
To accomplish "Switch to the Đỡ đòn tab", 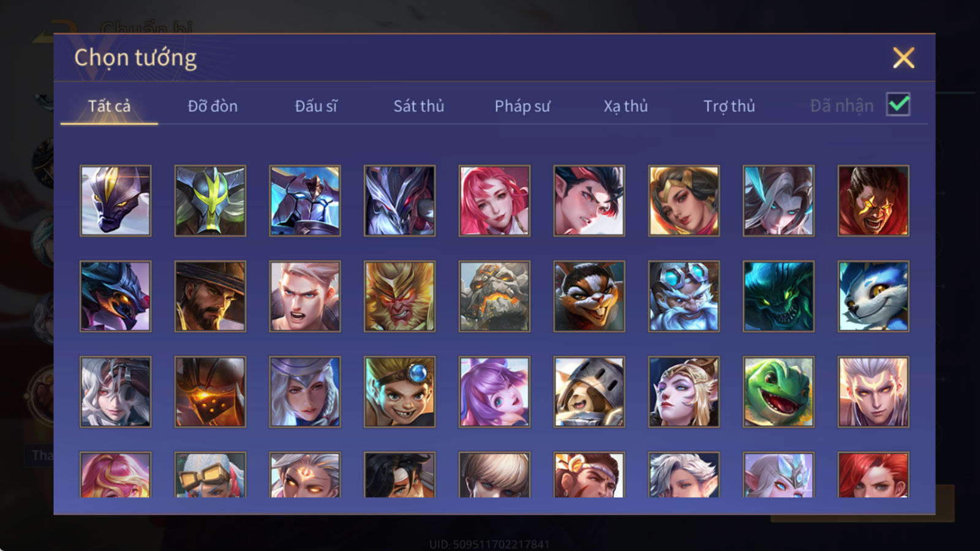I will pos(213,106).
